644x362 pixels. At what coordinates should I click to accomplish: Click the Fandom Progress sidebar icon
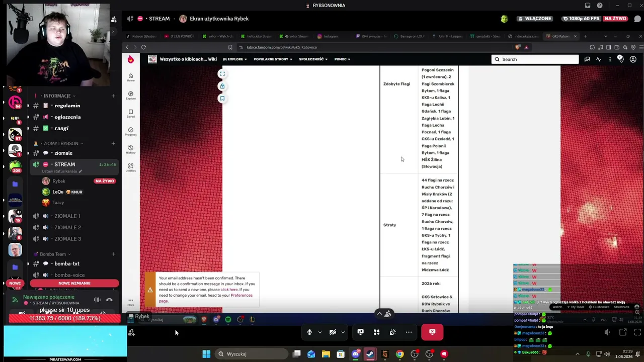coord(131,132)
